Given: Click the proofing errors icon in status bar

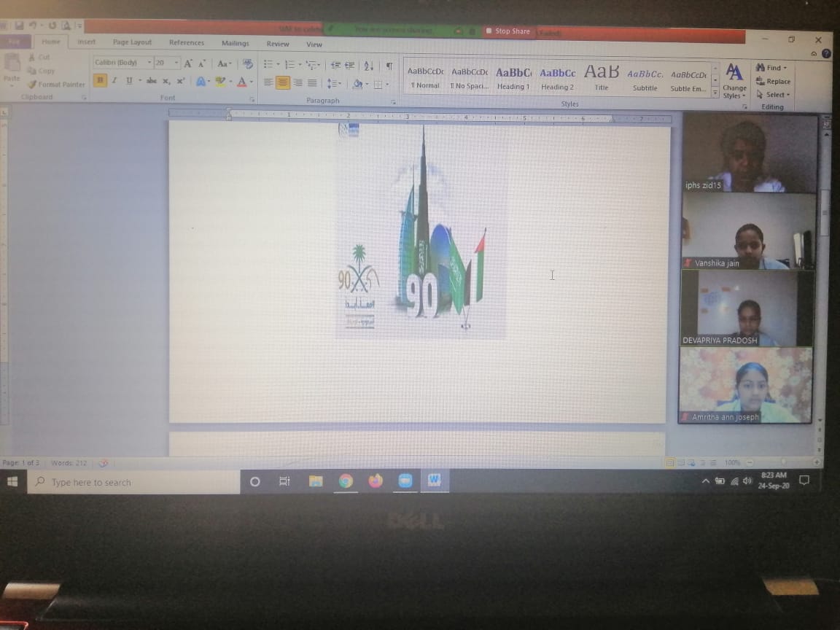Looking at the screenshot, I should tap(104, 463).
